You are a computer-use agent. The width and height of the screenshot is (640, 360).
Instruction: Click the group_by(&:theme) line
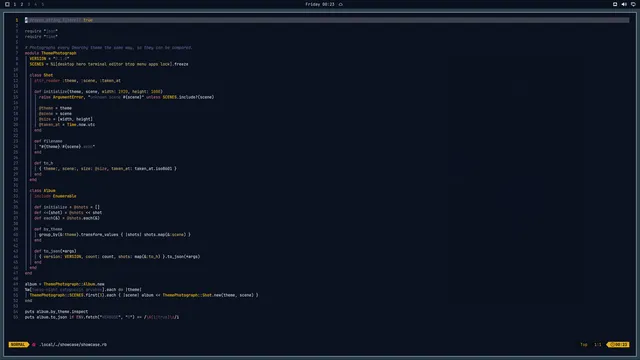point(115,235)
